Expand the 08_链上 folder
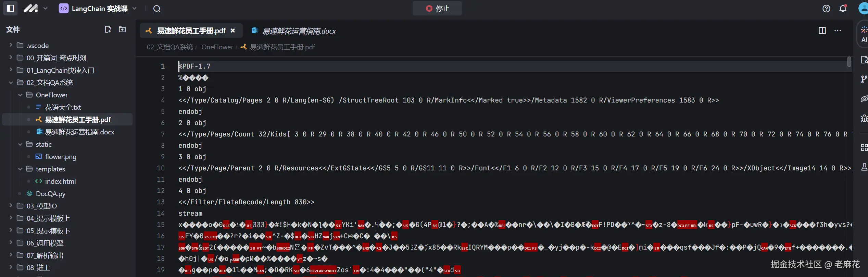The image size is (868, 277). click(x=11, y=267)
